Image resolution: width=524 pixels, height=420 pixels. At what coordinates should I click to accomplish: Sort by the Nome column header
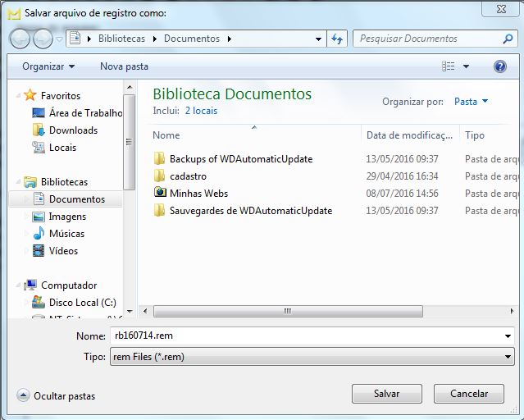(166, 135)
